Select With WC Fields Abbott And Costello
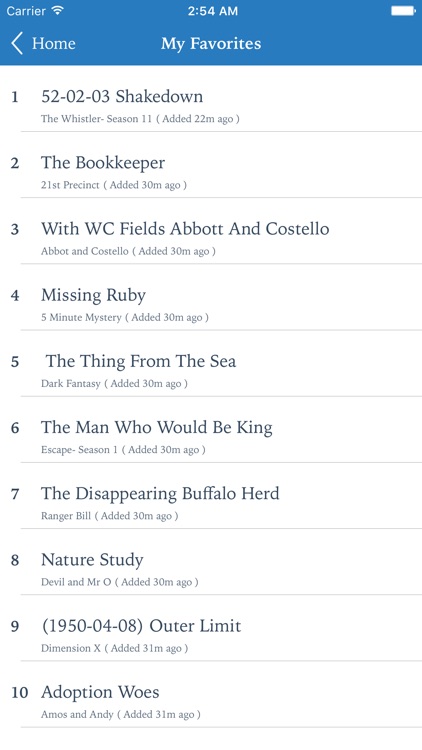422x750 pixels. click(211, 231)
